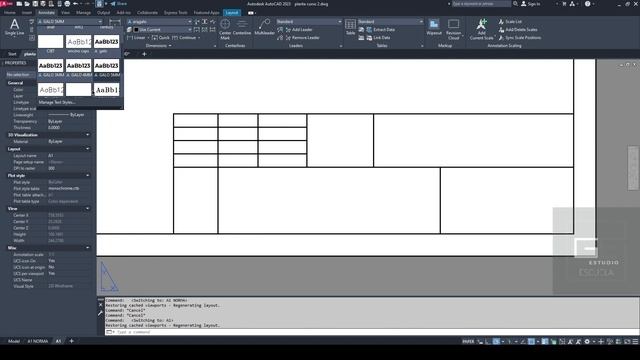This screenshot has width=640, height=360.
Task: Switch to the A1 NORMA layout tab
Action: (x=38, y=341)
